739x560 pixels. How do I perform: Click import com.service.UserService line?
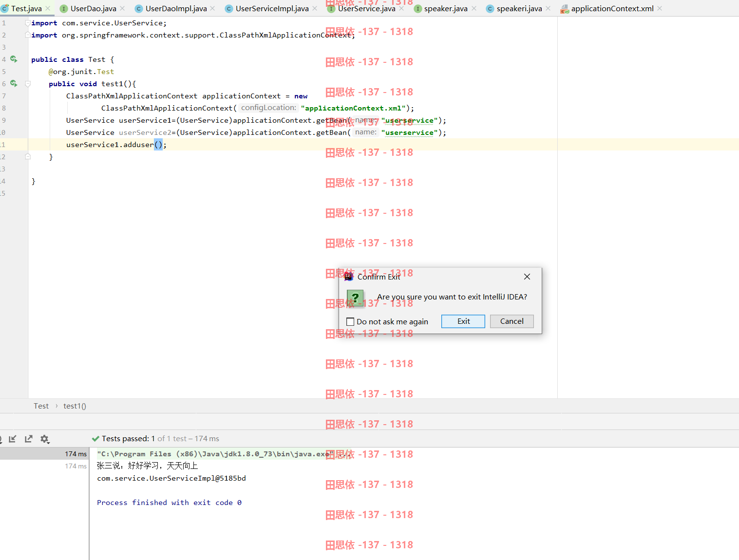tap(99, 23)
